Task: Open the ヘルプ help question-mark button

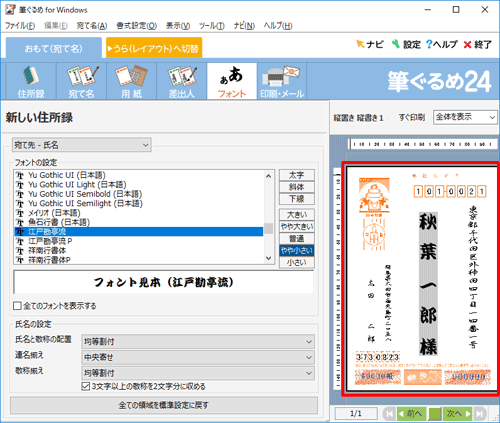Action: 442,44
